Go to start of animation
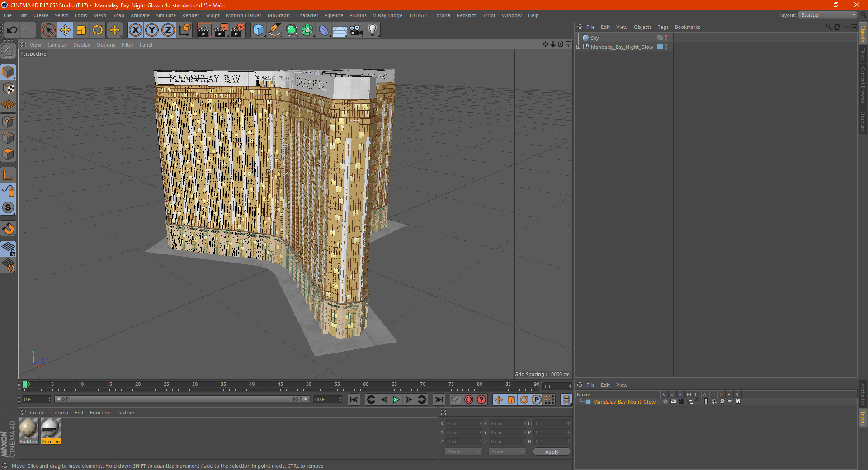This screenshot has width=868, height=470. click(x=354, y=399)
